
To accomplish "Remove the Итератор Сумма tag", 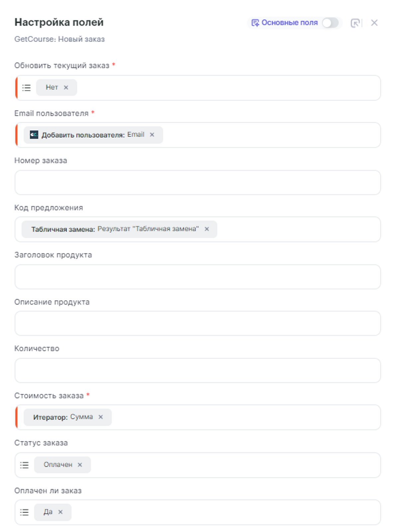I will point(101,417).
